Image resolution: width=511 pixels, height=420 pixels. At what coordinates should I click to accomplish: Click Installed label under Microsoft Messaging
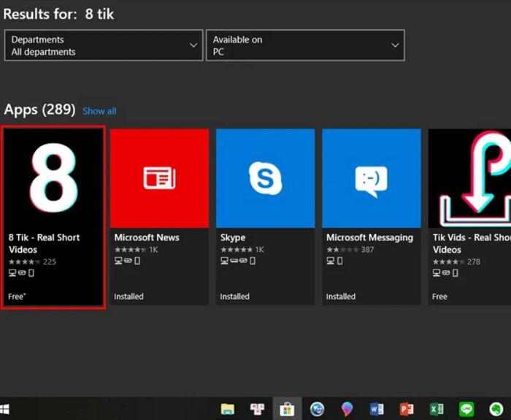click(x=341, y=297)
